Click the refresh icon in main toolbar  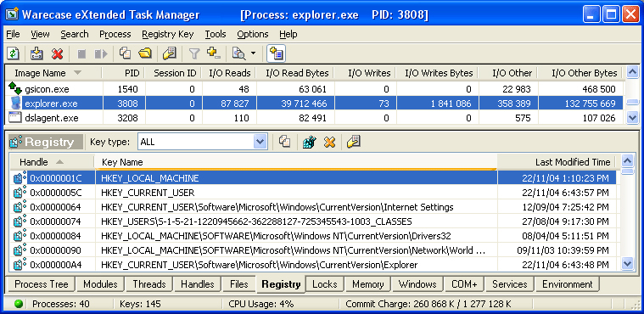pyautogui.click(x=14, y=53)
